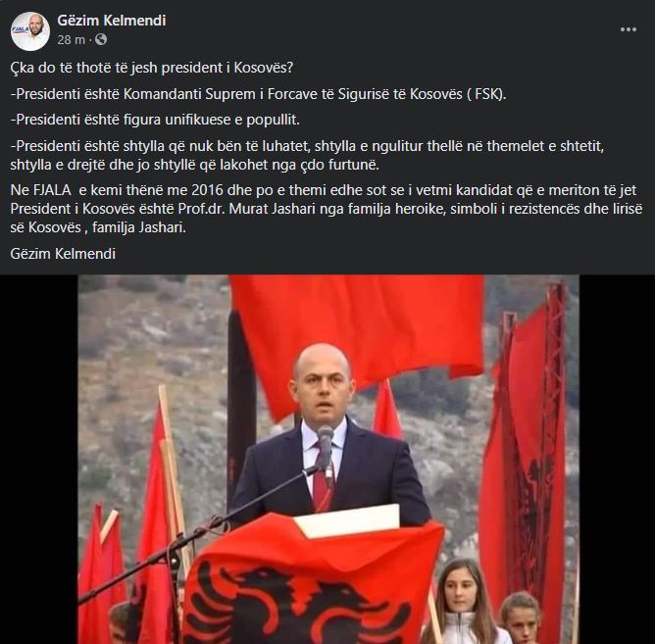Click the globe public-audience icon
Viewport: 655px width, 644px height.
click(101, 39)
